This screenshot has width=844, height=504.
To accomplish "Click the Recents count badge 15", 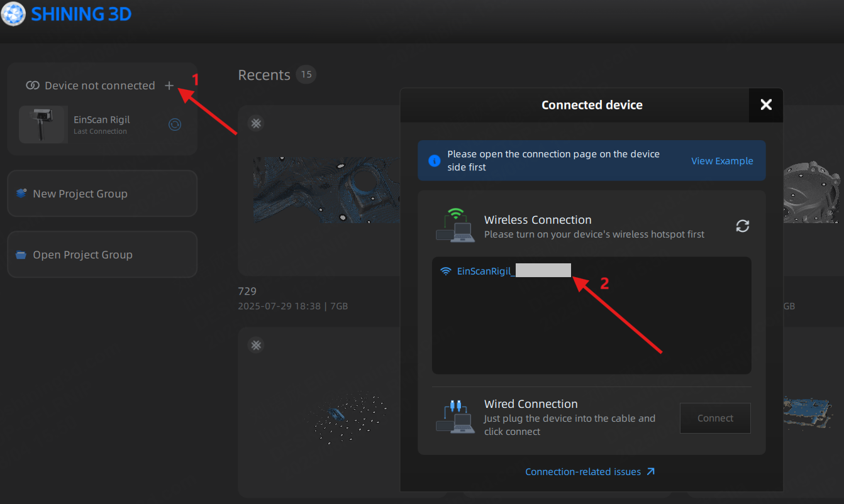I will click(306, 74).
